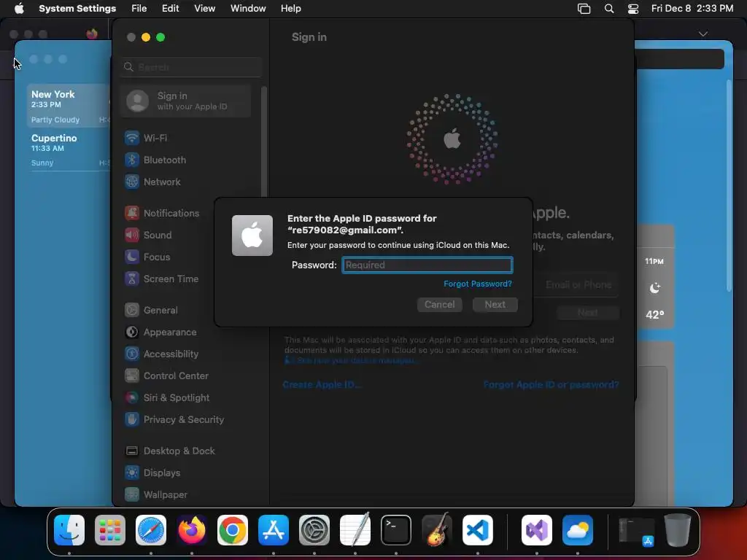Click Create Apple ID link
Image resolution: width=747 pixels, height=560 pixels.
(x=322, y=385)
